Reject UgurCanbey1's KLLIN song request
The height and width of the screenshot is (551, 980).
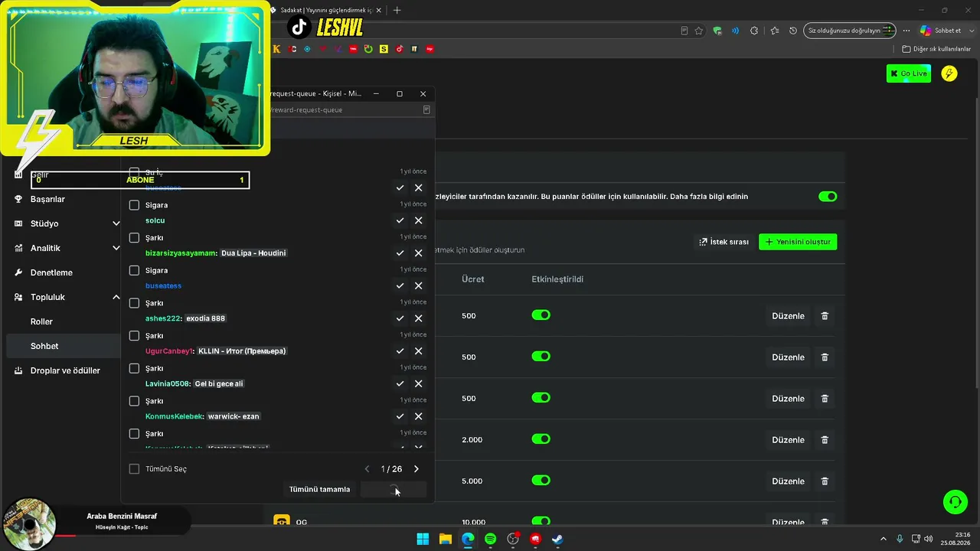click(418, 351)
